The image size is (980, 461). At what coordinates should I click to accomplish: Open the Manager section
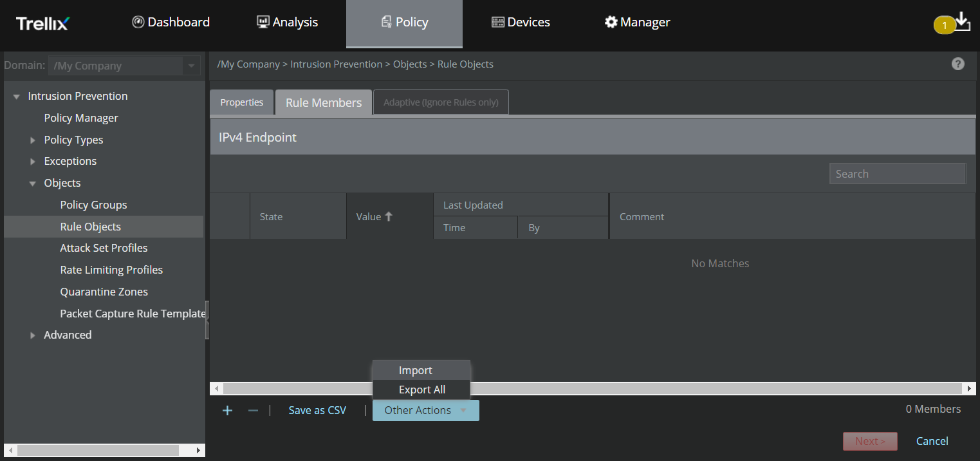click(637, 22)
